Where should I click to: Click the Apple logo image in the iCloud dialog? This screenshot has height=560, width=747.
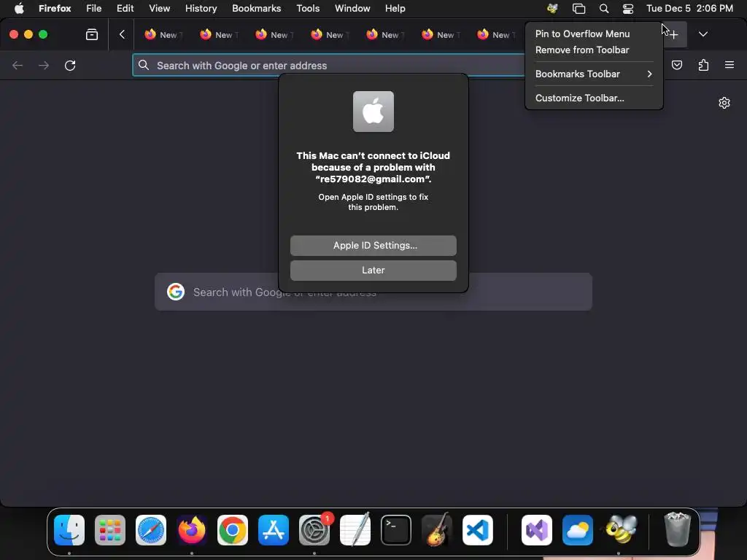point(373,112)
